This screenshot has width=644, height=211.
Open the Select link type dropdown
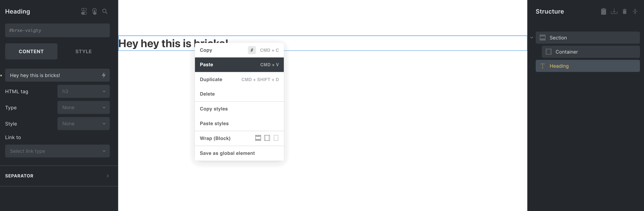57,151
